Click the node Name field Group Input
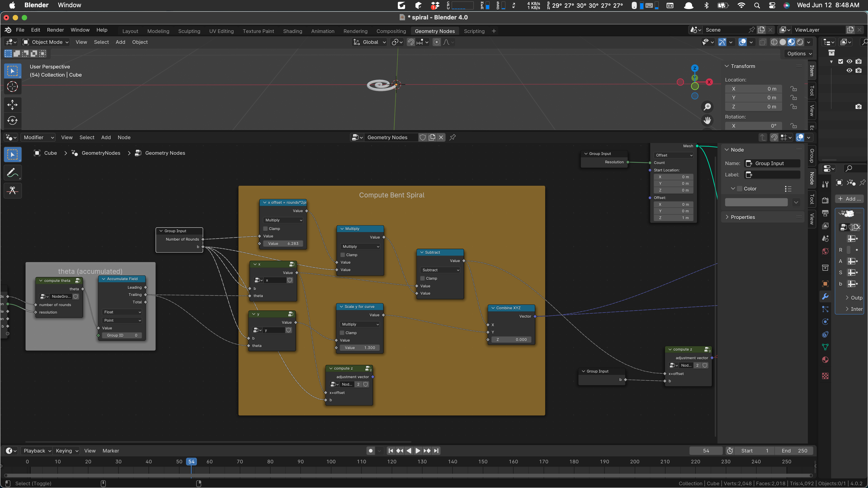The width and height of the screenshot is (868, 488). point(772,163)
